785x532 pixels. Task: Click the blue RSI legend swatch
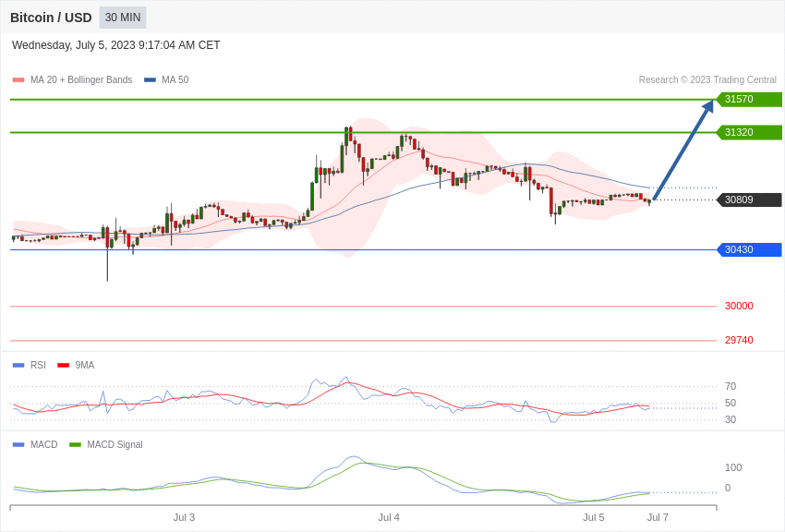(18, 366)
